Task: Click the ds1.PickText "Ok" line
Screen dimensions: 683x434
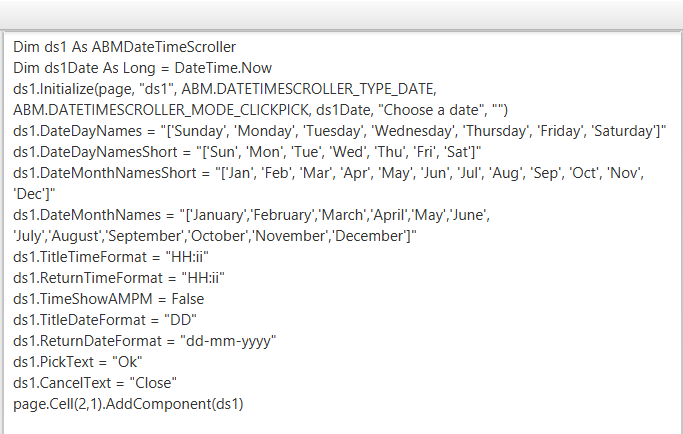Action: pyautogui.click(x=78, y=361)
